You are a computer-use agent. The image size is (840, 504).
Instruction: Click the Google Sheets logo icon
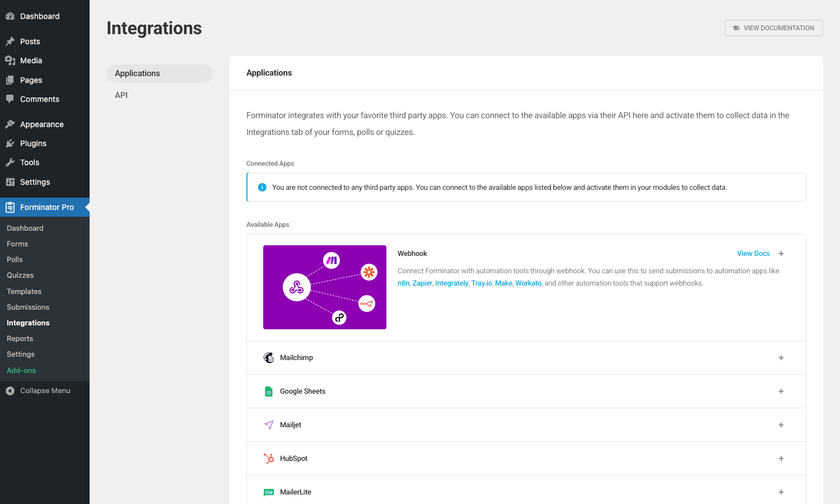point(269,391)
